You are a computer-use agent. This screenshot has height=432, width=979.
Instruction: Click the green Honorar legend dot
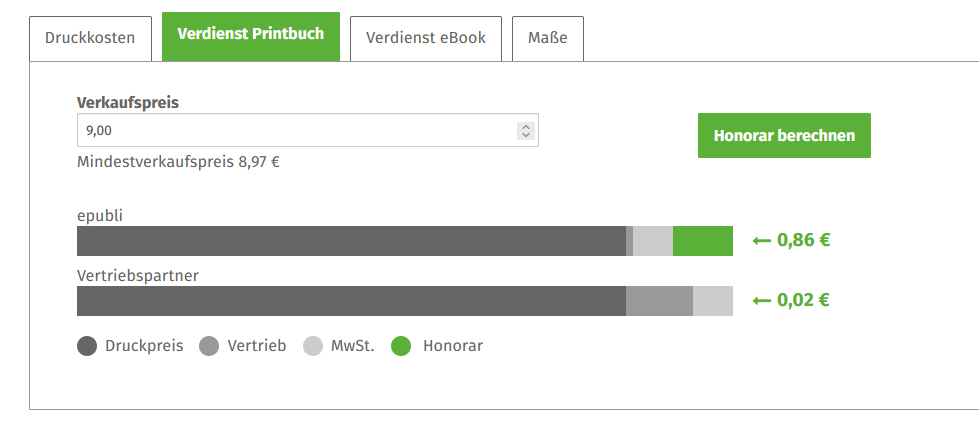click(x=401, y=346)
